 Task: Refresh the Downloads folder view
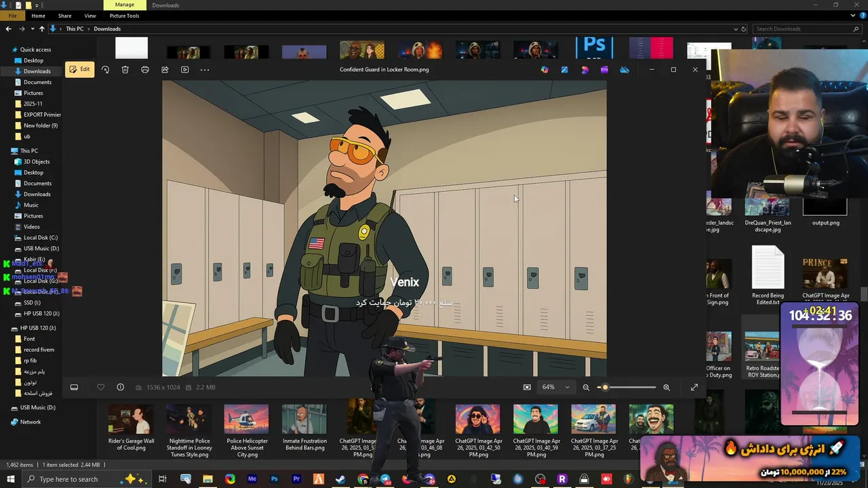[x=743, y=28]
